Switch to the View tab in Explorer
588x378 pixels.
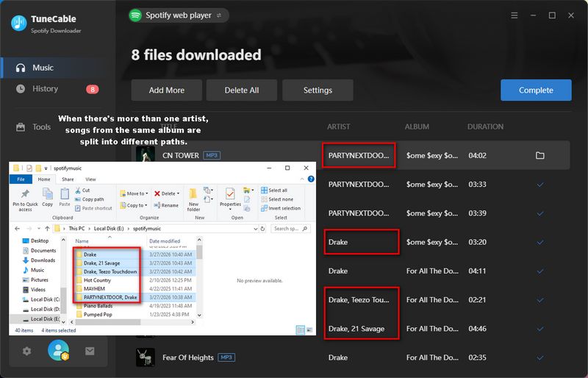point(91,179)
